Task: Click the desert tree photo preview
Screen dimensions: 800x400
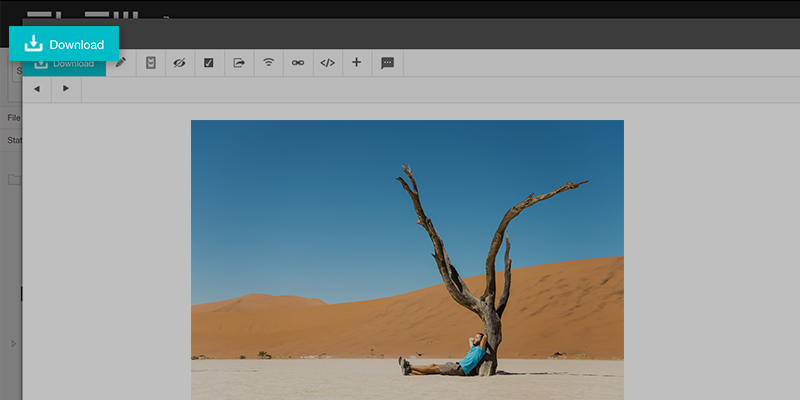Action: coord(407,260)
